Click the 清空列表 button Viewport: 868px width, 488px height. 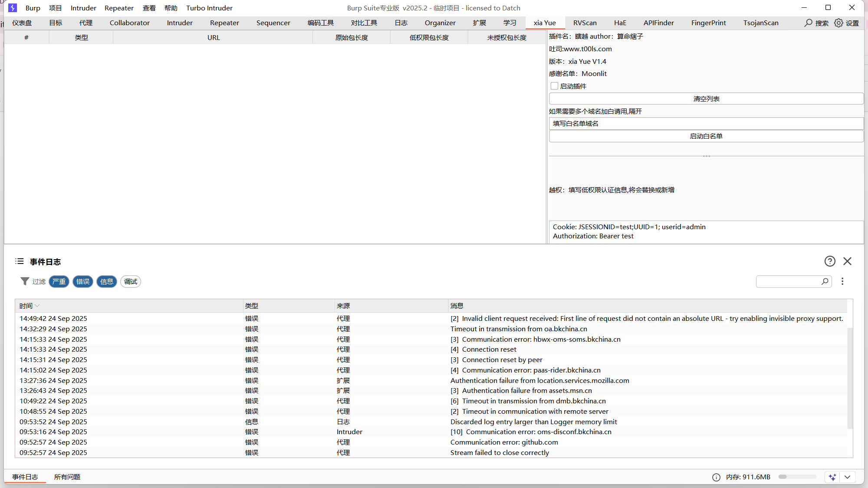pyautogui.click(x=706, y=99)
